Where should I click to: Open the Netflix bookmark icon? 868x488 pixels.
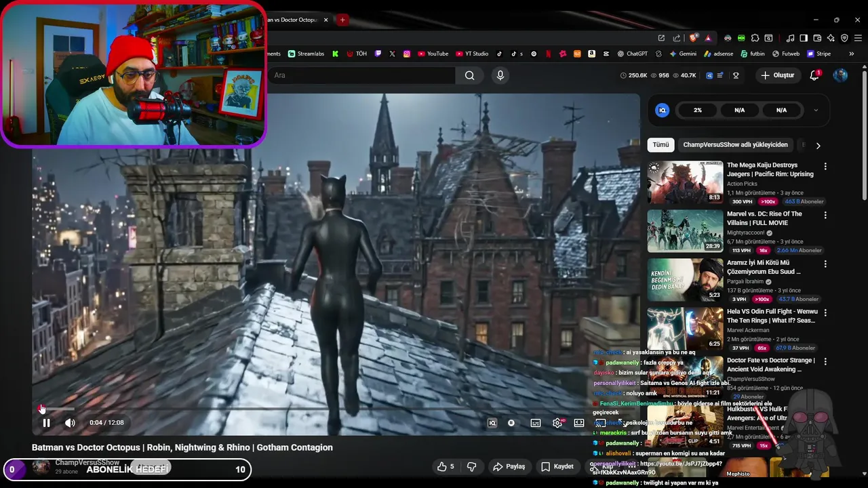[548, 54]
